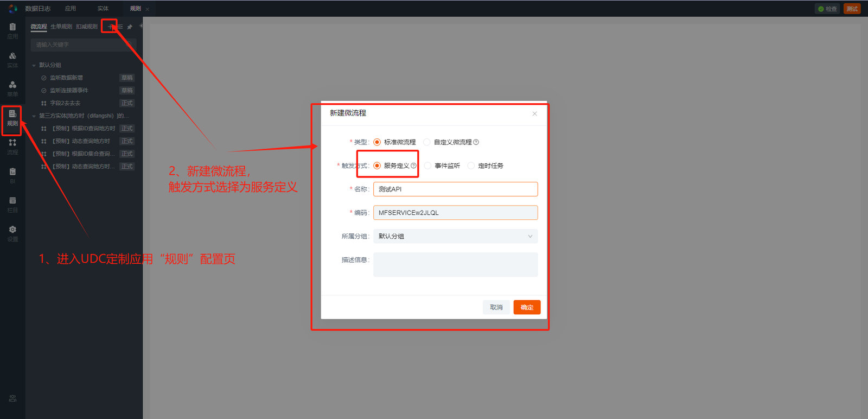Switch to 数据日志 top tab
The height and width of the screenshot is (419, 868).
[38, 9]
